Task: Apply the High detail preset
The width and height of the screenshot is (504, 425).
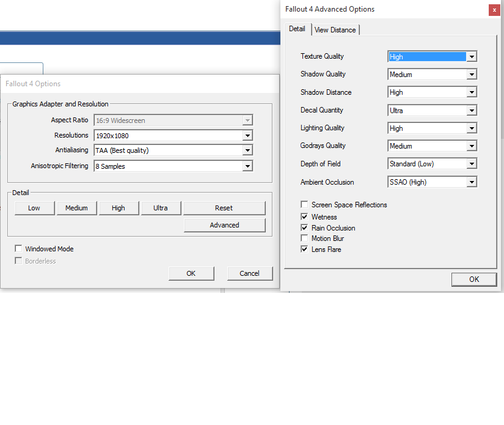Action: click(x=119, y=208)
